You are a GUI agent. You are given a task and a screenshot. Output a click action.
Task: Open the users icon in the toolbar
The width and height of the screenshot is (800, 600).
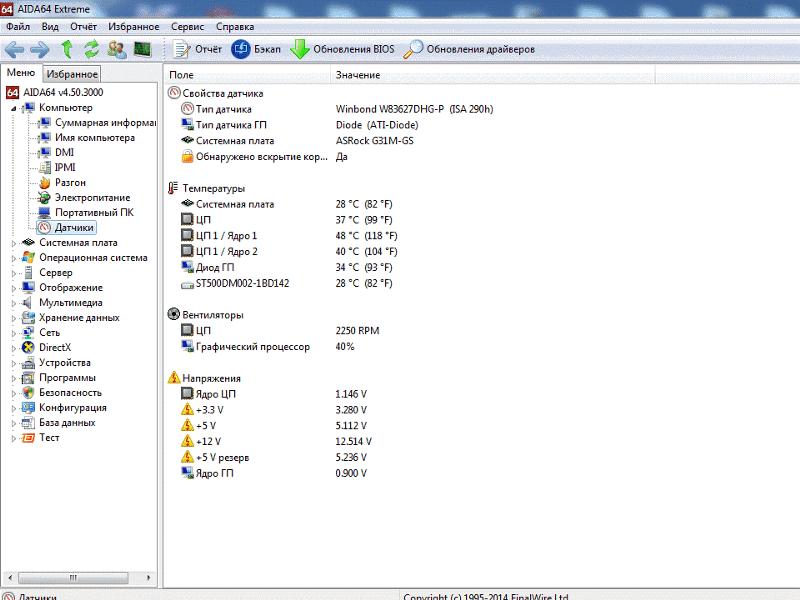point(117,49)
